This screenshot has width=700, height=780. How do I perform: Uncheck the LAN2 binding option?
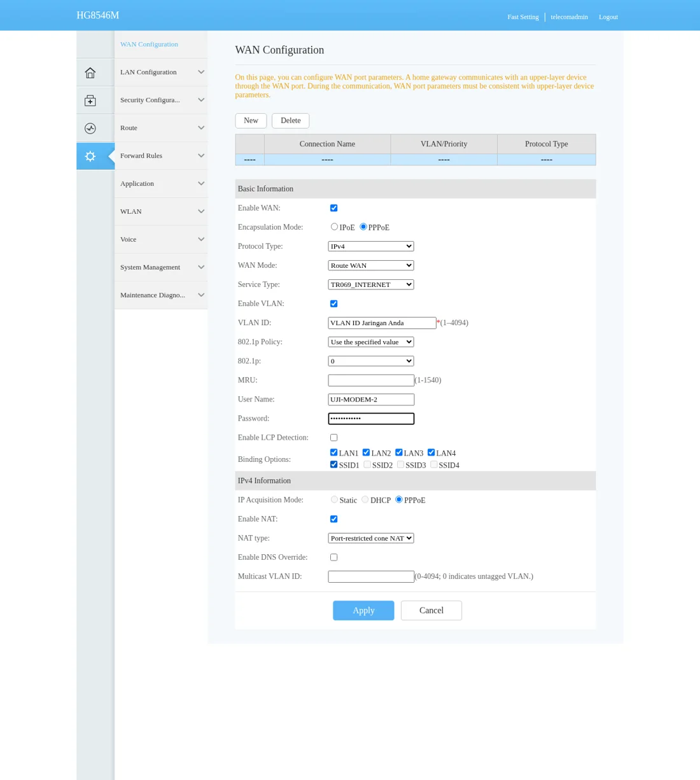(x=366, y=452)
